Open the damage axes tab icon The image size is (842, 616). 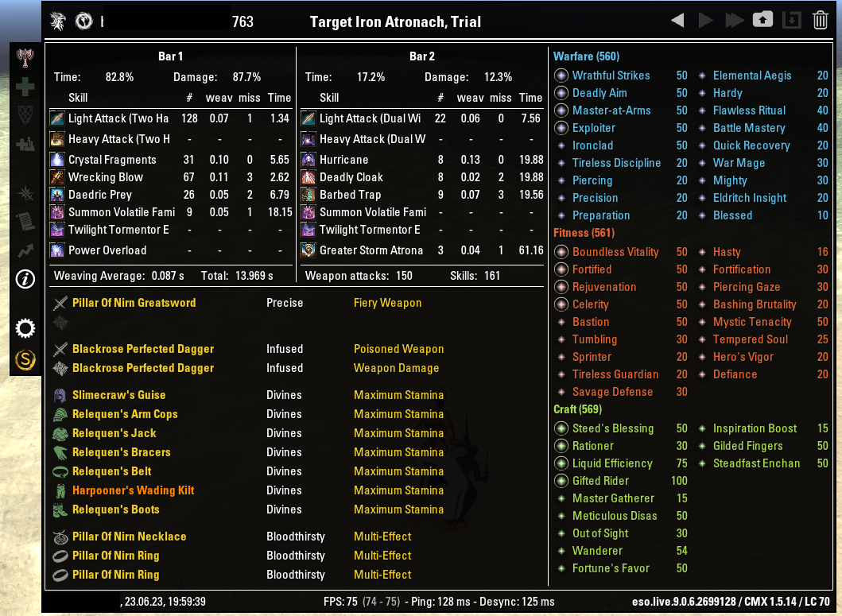pos(25,57)
